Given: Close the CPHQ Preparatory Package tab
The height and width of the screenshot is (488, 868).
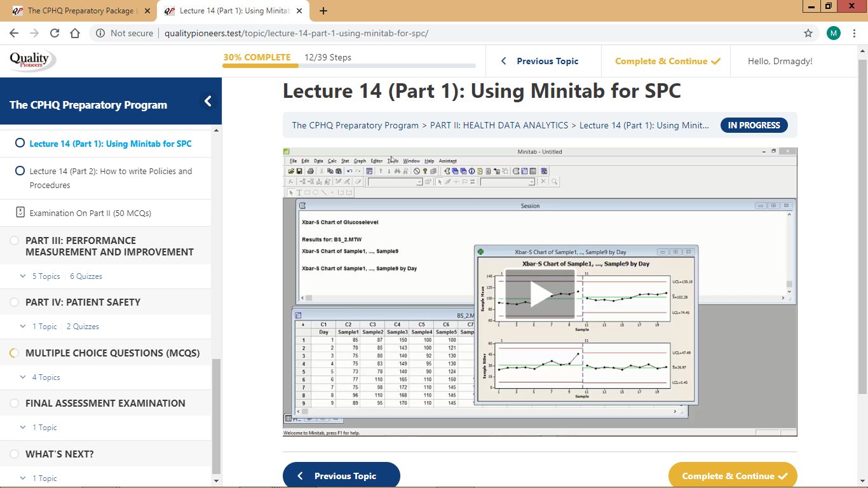Looking at the screenshot, I should [147, 11].
